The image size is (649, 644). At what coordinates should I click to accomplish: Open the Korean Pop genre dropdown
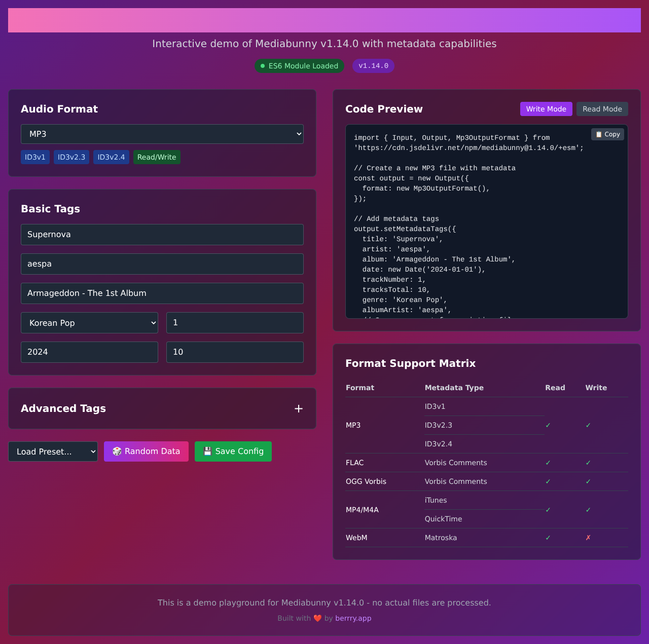point(89,323)
